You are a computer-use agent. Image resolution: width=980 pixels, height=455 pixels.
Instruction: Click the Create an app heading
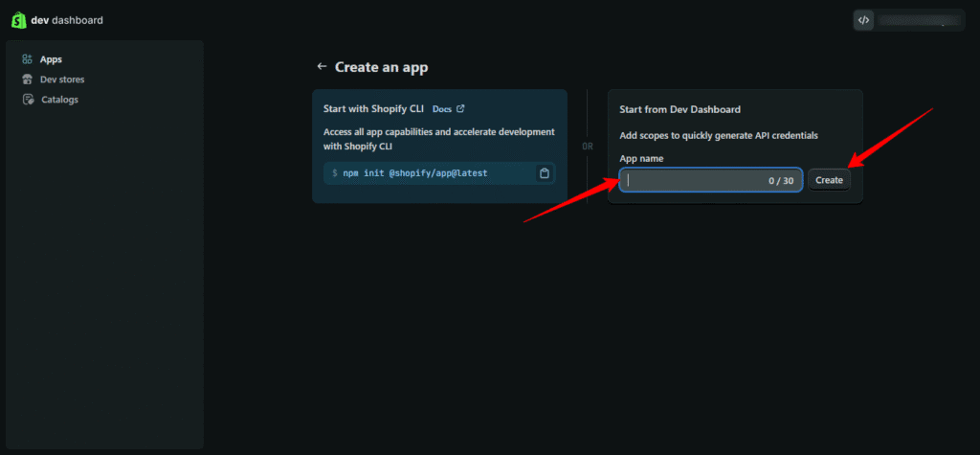(x=381, y=67)
